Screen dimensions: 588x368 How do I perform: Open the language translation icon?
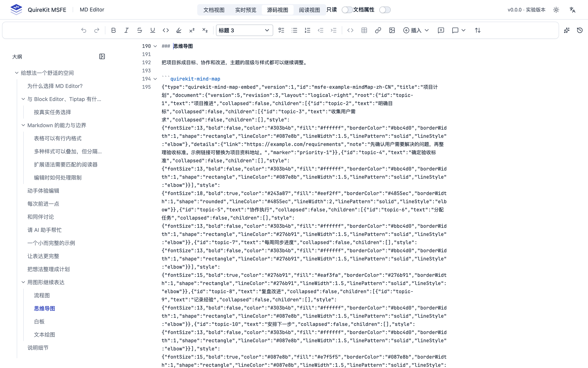click(572, 10)
